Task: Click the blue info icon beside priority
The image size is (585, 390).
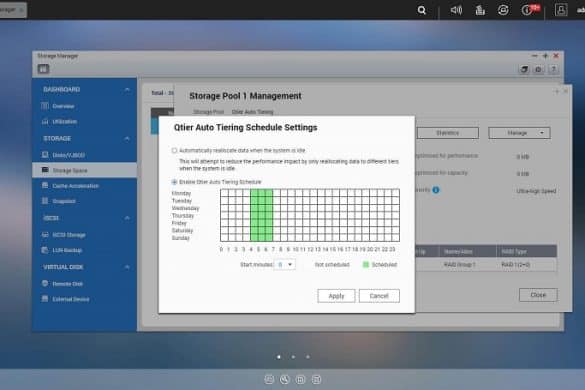Action: tap(436, 190)
